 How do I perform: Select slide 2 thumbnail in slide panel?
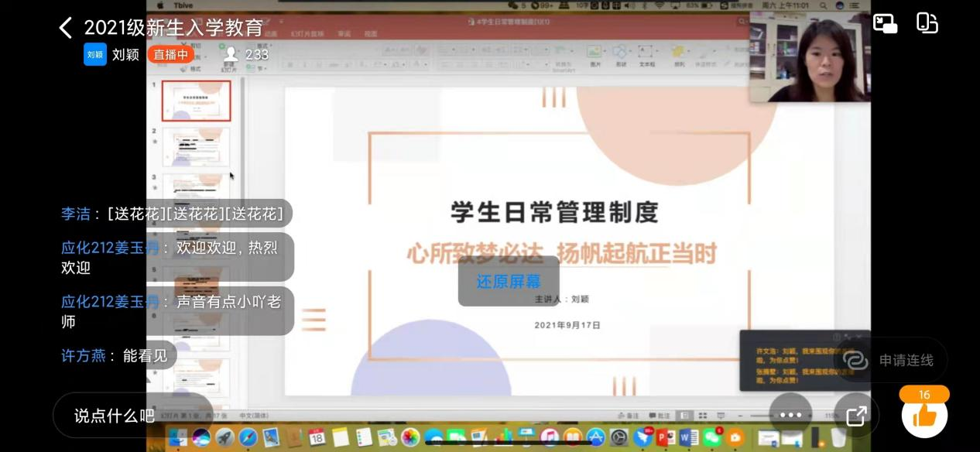(x=196, y=146)
